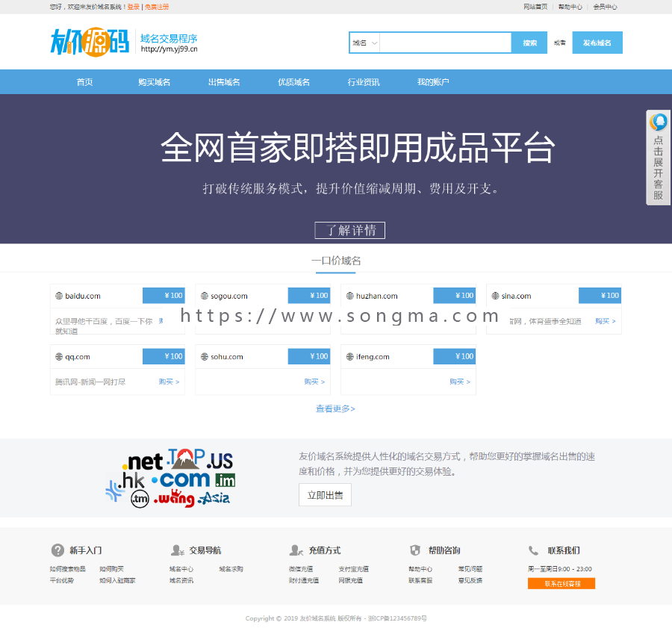Go to the 首页 nav tab
Screen dimensions: 672x631
coord(84,82)
